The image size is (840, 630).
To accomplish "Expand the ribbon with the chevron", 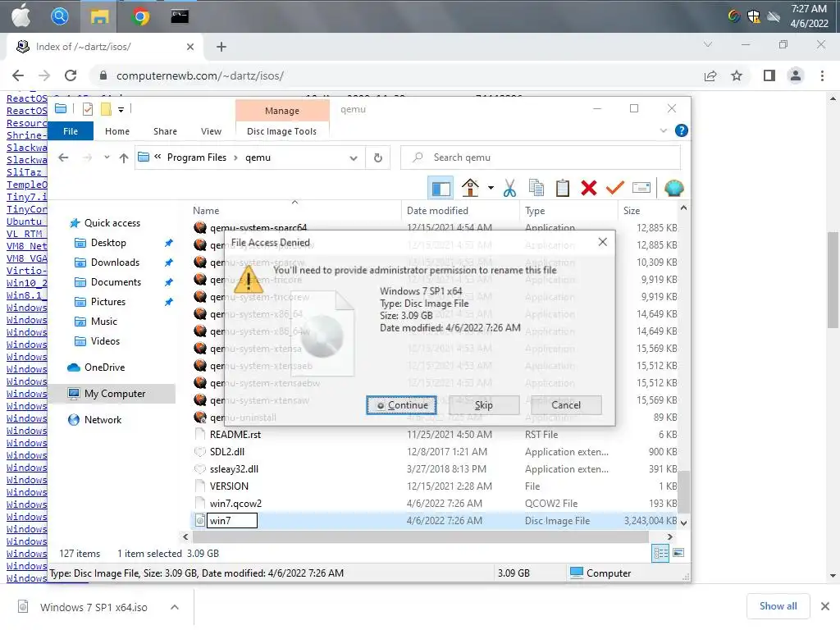I will (x=663, y=130).
